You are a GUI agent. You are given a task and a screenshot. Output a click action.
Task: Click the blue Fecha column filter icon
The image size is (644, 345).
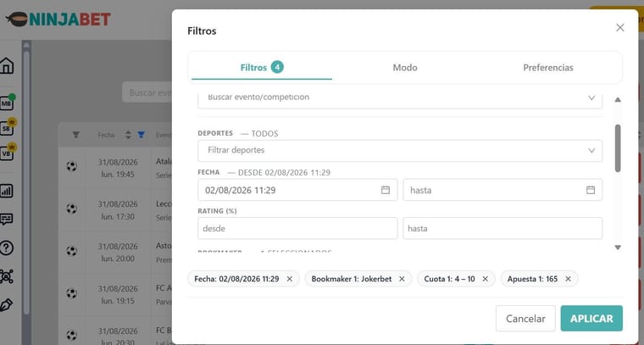click(x=141, y=135)
